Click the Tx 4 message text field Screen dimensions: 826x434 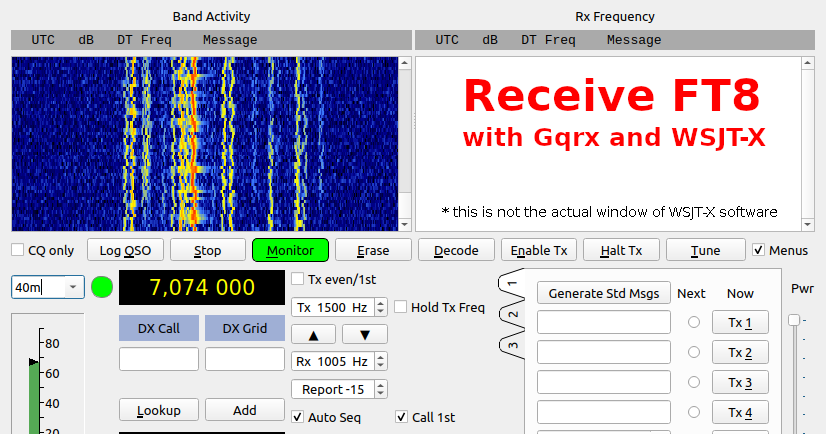[x=604, y=412]
